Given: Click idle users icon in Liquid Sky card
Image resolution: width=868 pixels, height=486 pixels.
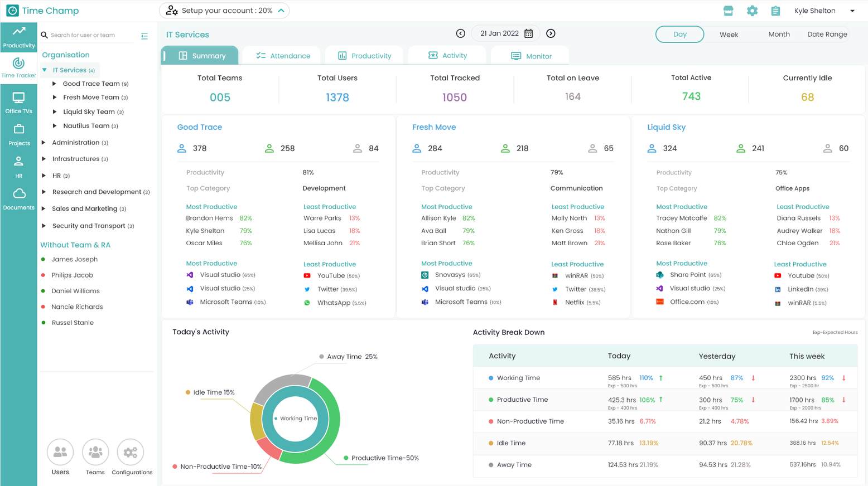Looking at the screenshot, I should coord(828,148).
